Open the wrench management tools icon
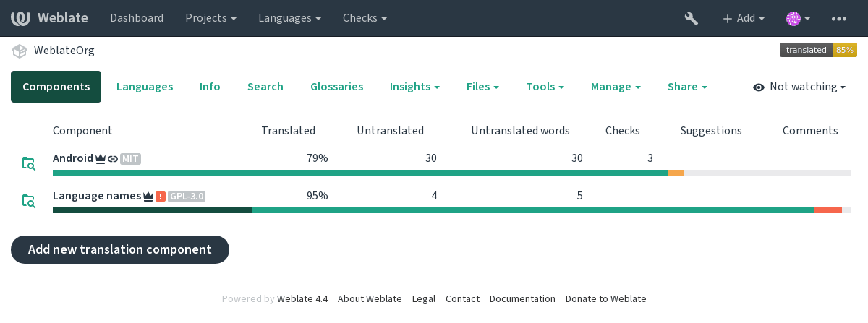The image size is (868, 323). point(691,18)
